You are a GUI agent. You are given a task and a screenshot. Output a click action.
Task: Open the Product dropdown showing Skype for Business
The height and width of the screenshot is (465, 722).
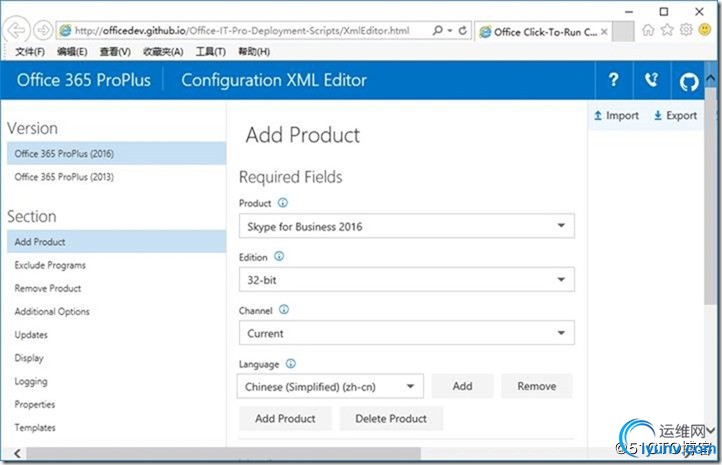point(407,226)
